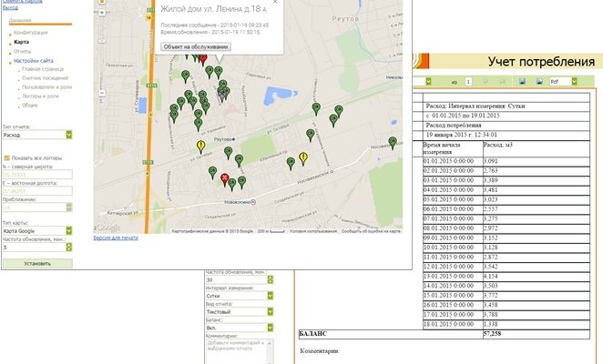This screenshot has width=603, height=364.
Task: Click the БАЛАНС row label
Action: 313,334
